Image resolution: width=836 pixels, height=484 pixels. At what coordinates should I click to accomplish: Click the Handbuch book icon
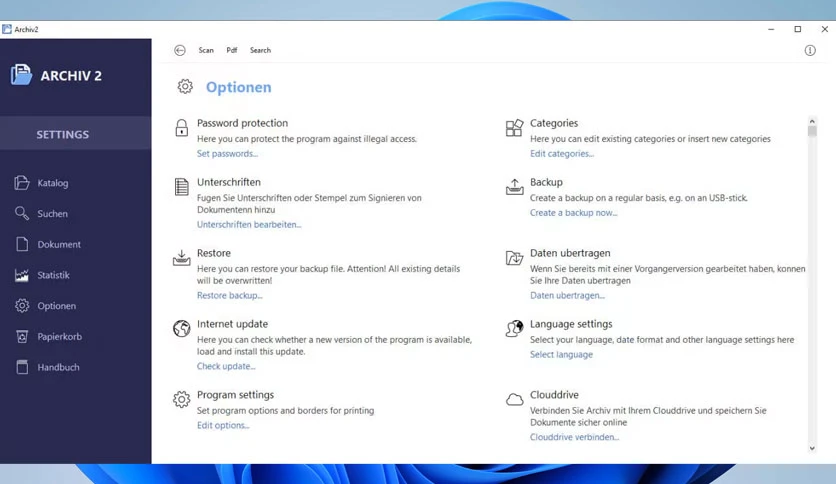coord(22,367)
